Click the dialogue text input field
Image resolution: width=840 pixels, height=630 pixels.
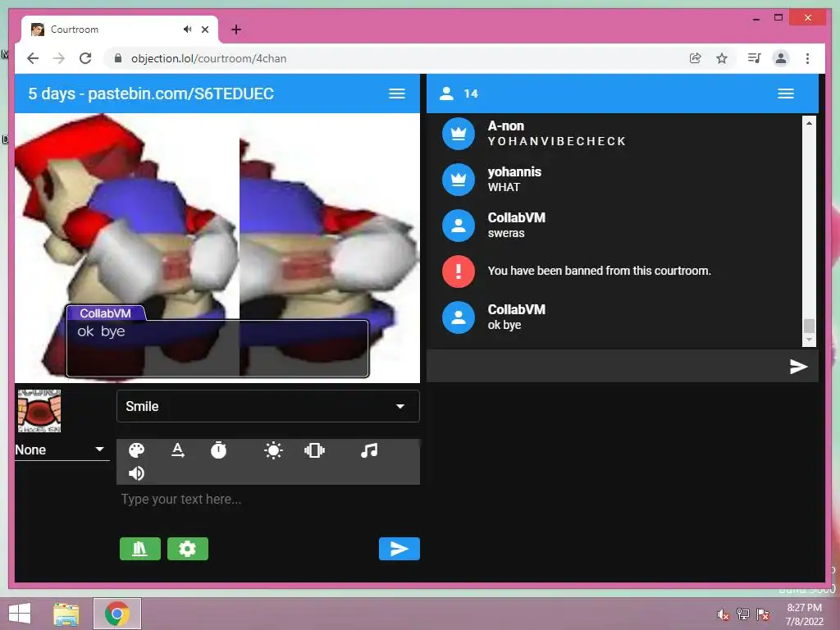pyautogui.click(x=268, y=500)
